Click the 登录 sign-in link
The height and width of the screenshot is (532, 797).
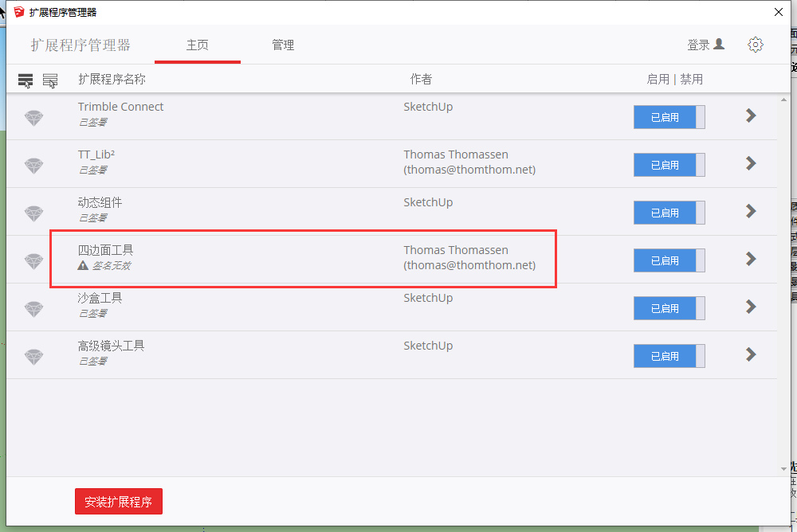705,45
